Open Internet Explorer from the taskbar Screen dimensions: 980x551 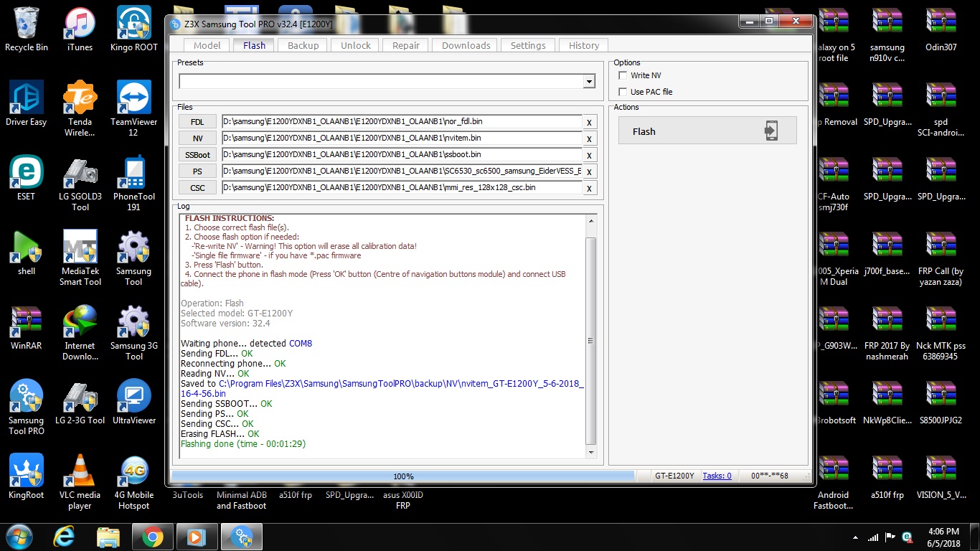coord(64,537)
